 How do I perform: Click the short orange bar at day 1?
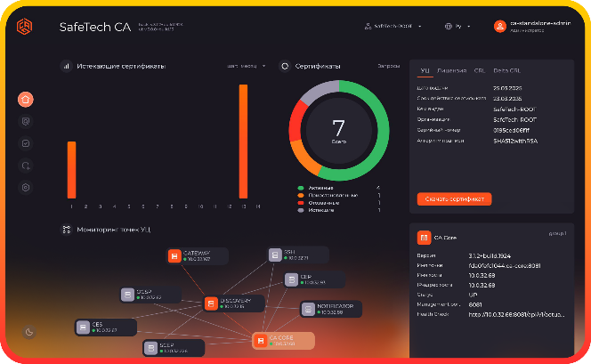[x=71, y=170]
